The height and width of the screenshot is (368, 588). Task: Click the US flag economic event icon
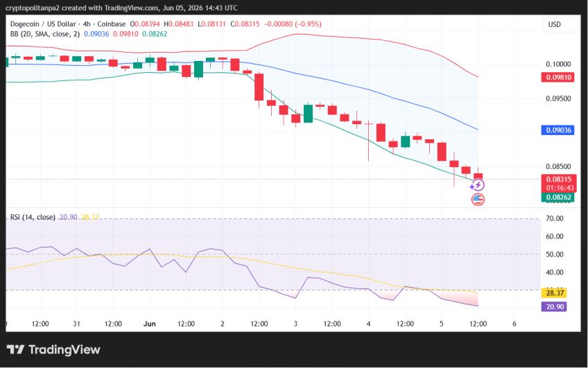click(x=478, y=200)
